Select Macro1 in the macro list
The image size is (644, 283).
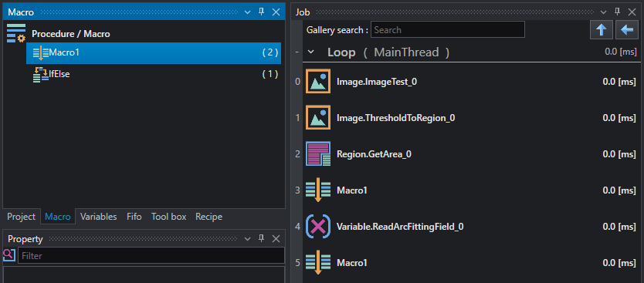tap(154, 53)
